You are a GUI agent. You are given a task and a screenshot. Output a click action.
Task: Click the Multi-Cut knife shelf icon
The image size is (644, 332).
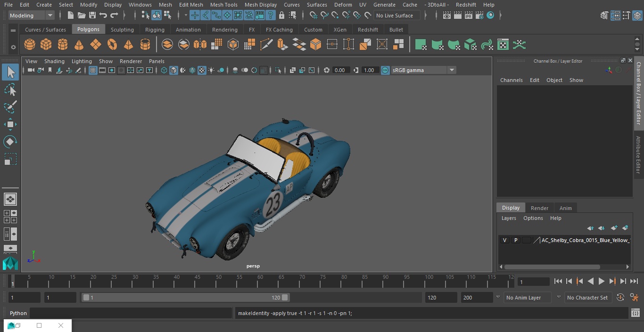(x=266, y=45)
